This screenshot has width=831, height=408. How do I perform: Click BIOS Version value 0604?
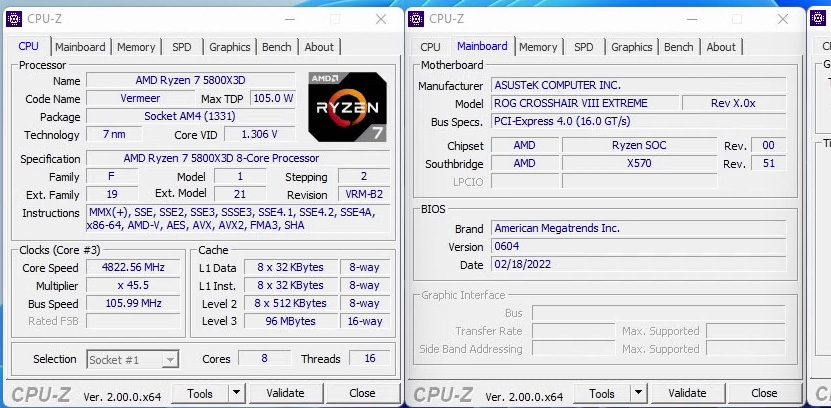click(x=639, y=246)
